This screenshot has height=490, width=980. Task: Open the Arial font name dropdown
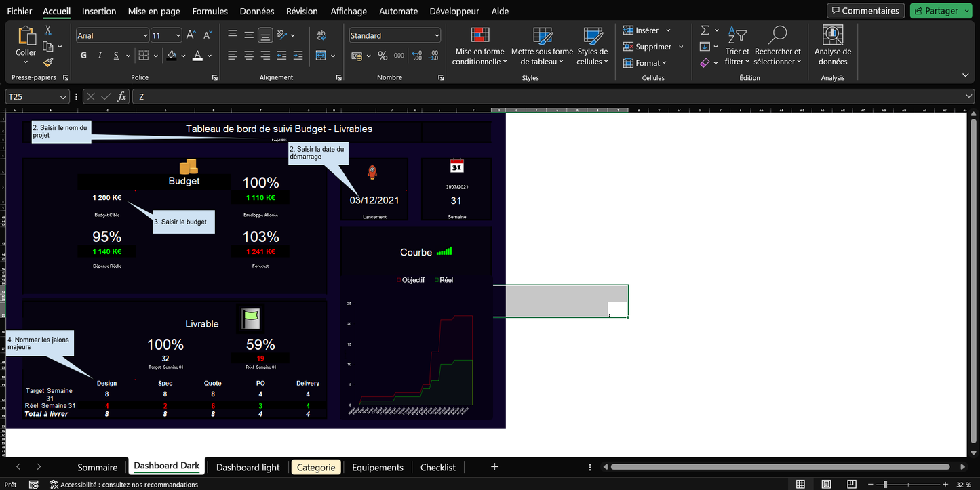pos(145,35)
